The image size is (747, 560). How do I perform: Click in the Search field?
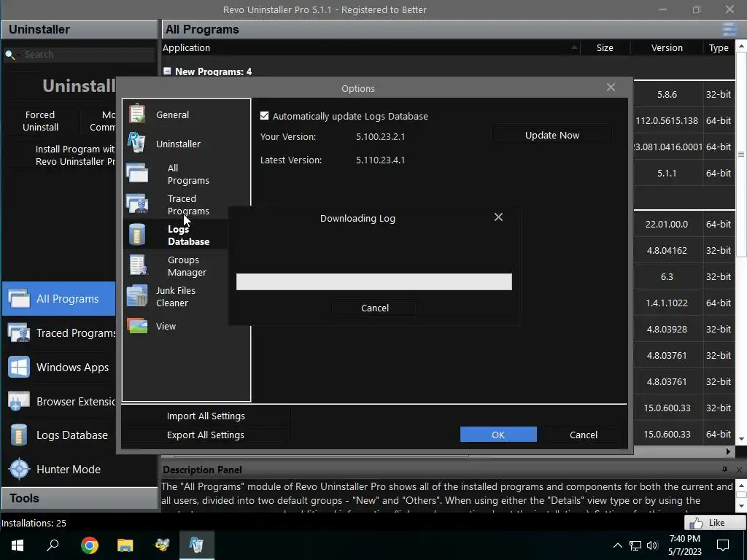pos(88,54)
